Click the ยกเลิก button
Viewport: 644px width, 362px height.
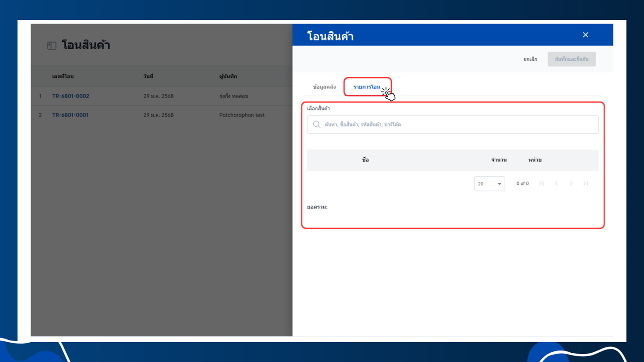[530, 59]
